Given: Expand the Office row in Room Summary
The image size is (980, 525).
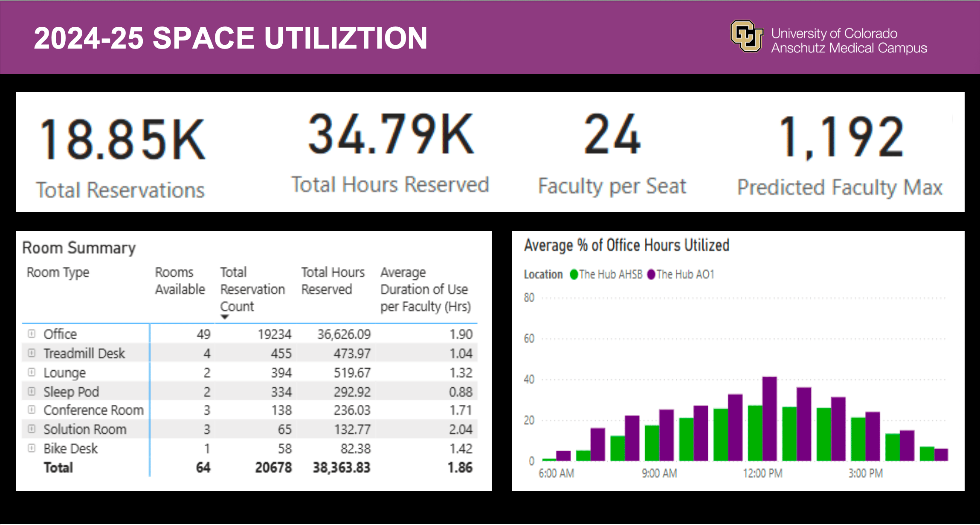Looking at the screenshot, I should click(x=32, y=334).
